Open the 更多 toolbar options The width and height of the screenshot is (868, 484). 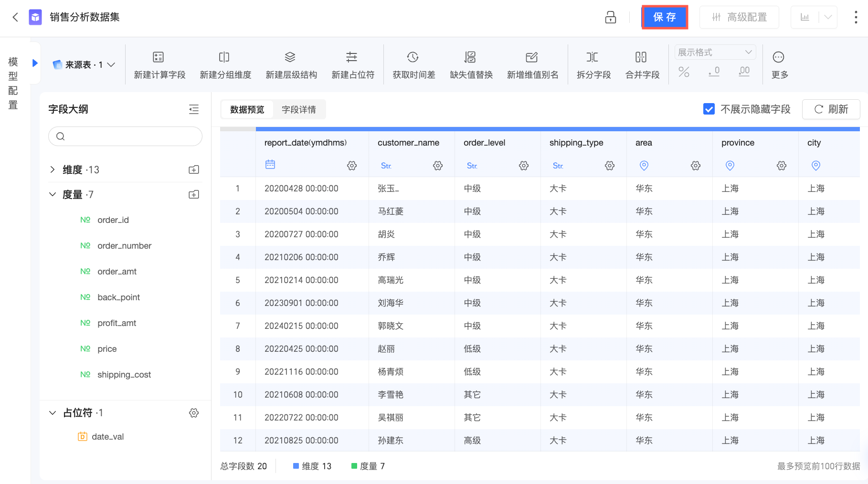tap(779, 58)
